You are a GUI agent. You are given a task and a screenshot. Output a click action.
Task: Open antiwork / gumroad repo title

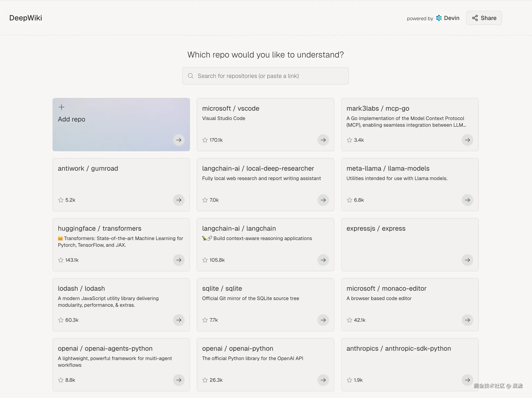(88, 168)
